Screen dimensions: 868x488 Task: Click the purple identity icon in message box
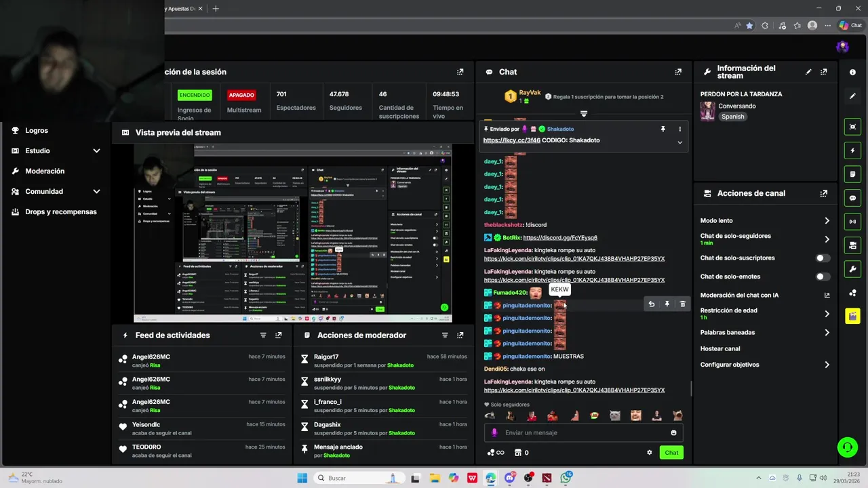point(494,432)
